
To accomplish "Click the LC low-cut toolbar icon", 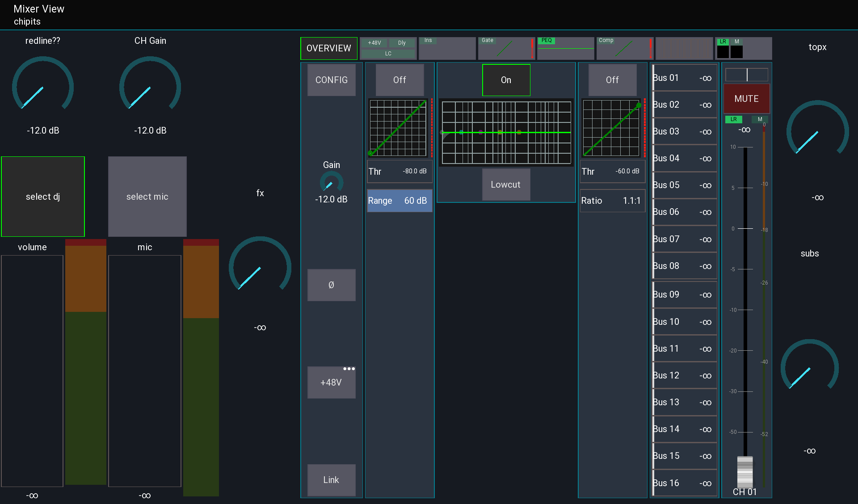I will [388, 53].
